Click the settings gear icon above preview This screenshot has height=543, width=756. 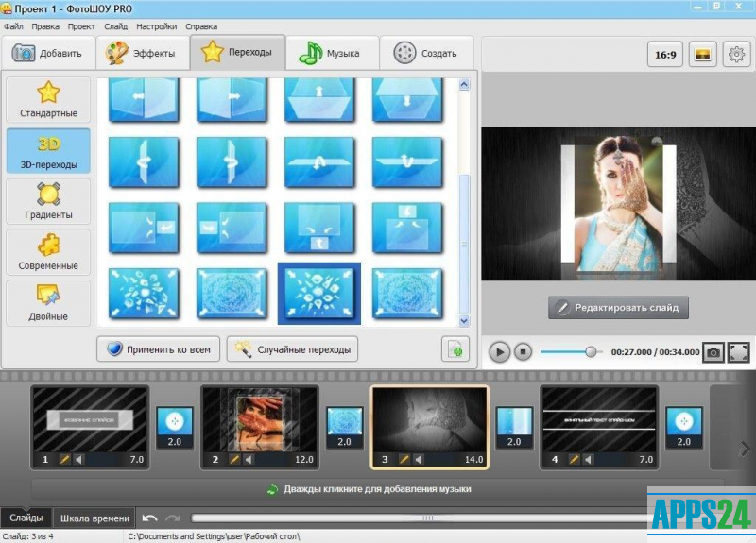click(x=735, y=55)
